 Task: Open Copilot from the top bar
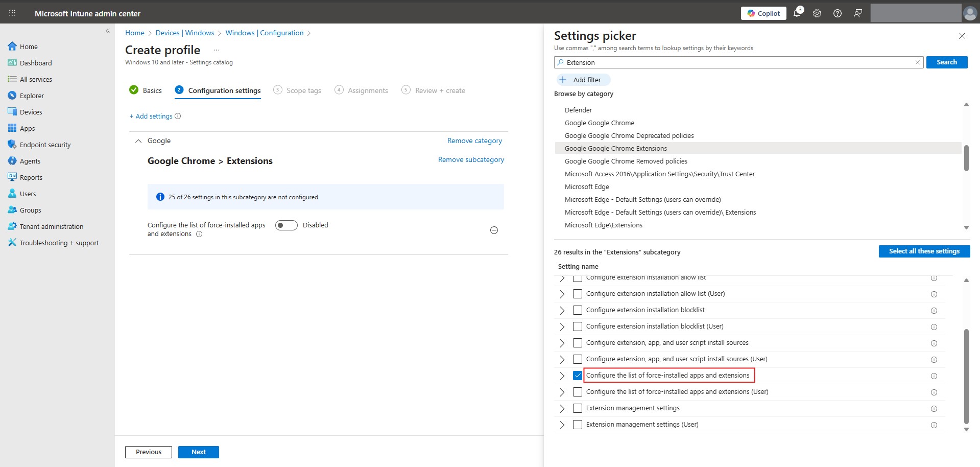[763, 13]
